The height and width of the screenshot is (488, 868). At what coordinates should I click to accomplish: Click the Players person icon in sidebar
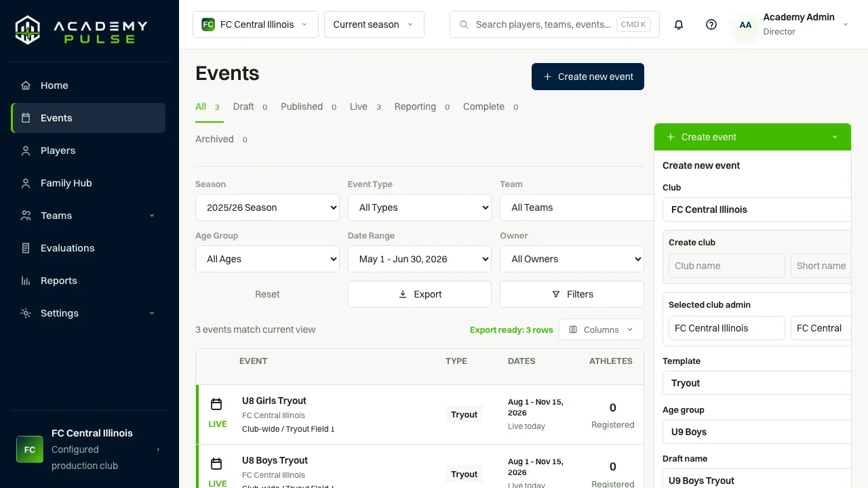pos(26,150)
